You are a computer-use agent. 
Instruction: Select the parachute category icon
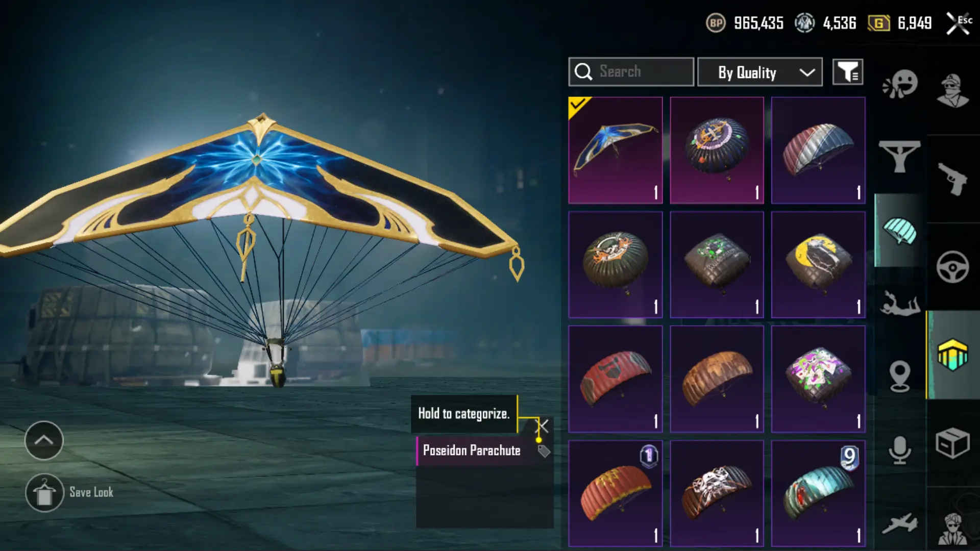coord(900,231)
